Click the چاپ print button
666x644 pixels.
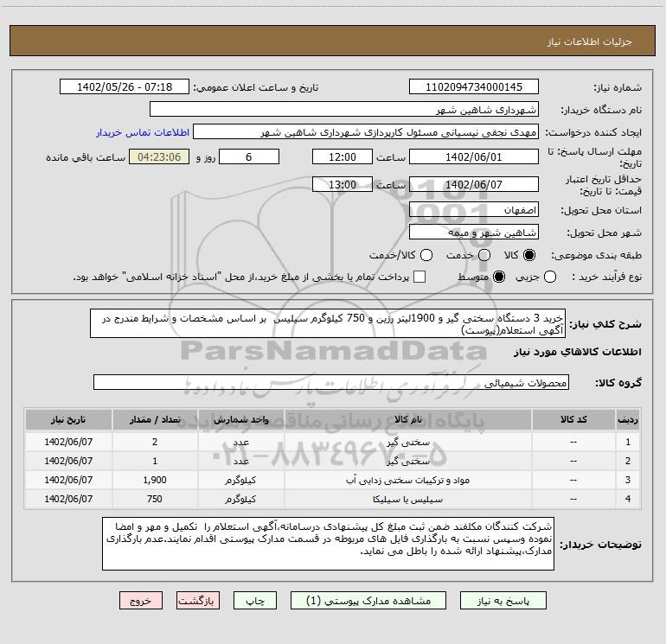[x=255, y=601]
